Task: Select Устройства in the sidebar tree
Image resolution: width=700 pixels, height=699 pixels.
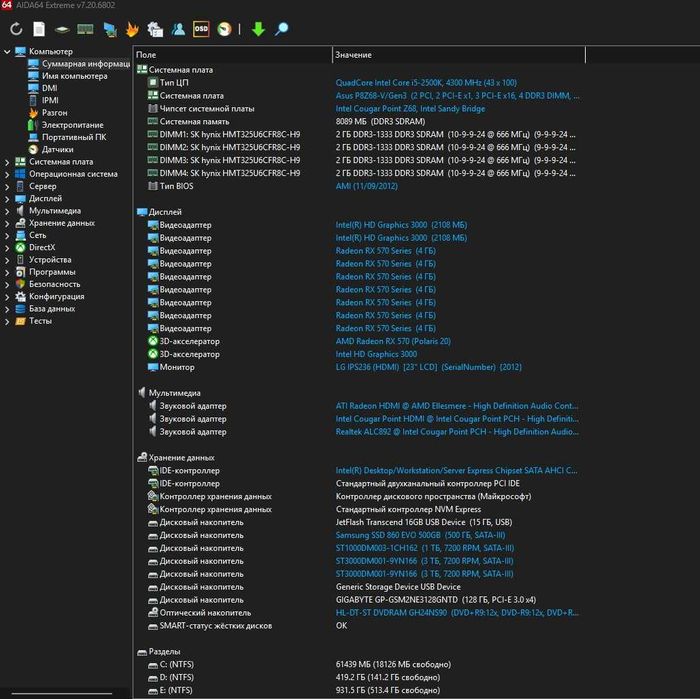Action: click(50, 259)
